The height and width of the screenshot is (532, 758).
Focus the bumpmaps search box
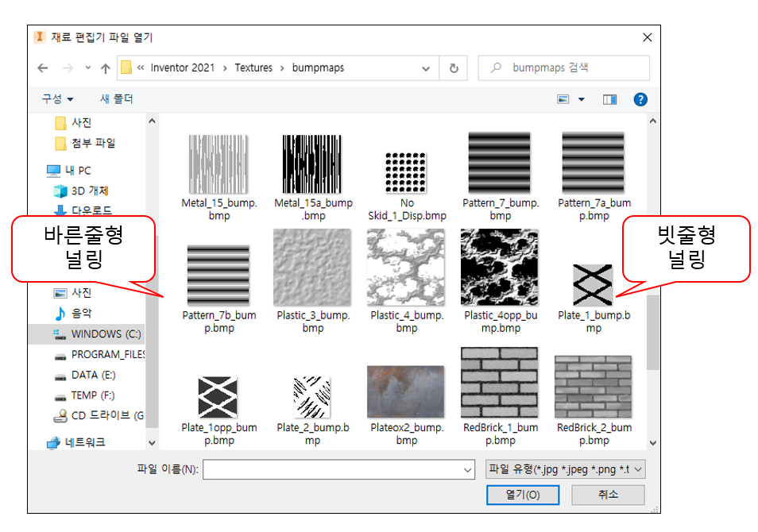coord(563,67)
